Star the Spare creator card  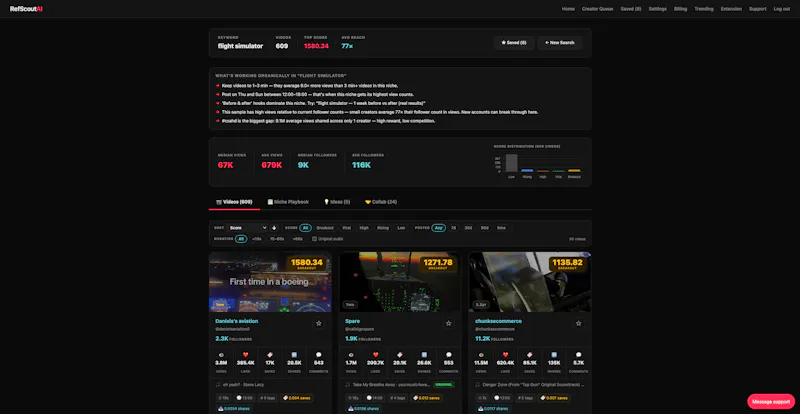(448, 323)
